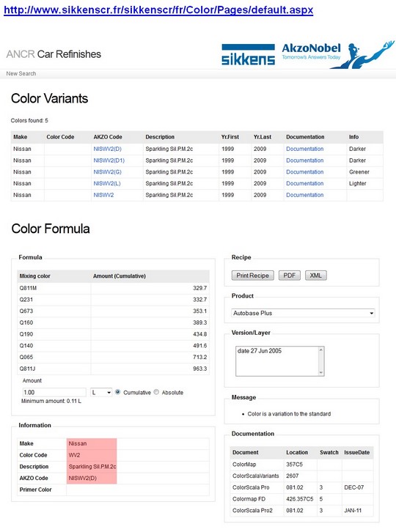Open AKZO code NISWV2(L) variant
The width and height of the screenshot is (396, 532).
click(107, 183)
